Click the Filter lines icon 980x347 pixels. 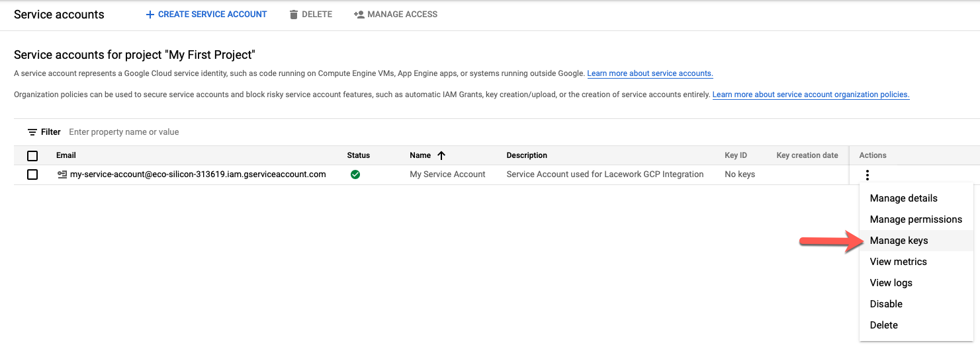pos(32,132)
